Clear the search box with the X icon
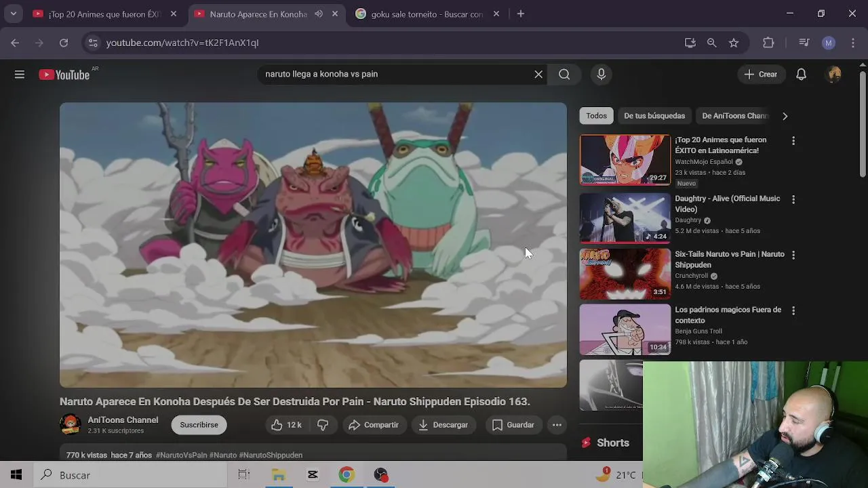868x488 pixels. 538,75
